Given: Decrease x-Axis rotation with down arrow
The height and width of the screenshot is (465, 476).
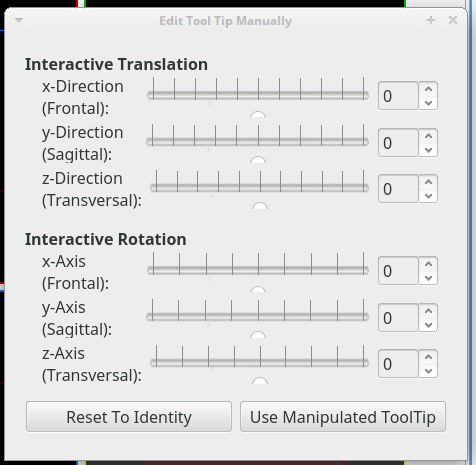Looking at the screenshot, I should pos(428,278).
